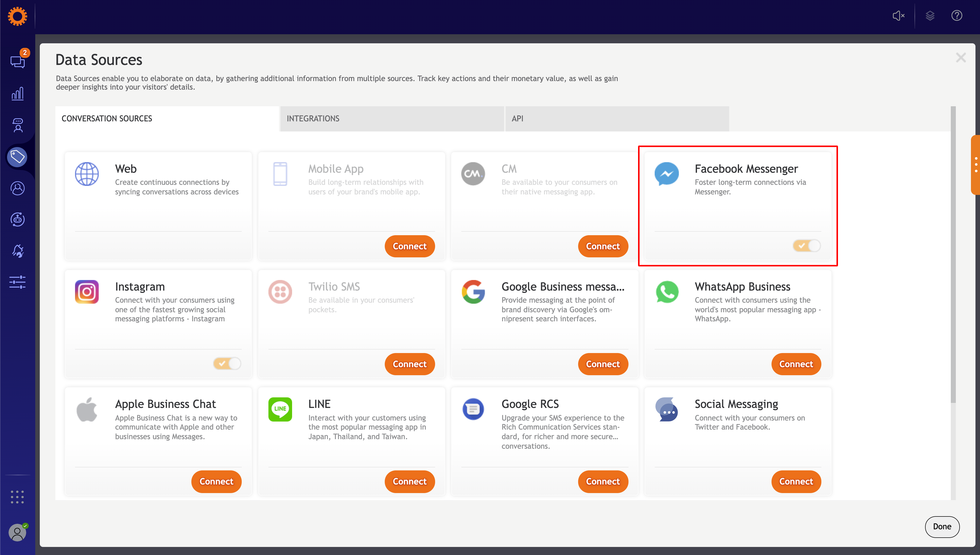Screen dimensions: 980x555
Task: Open the help question mark icon
Action: (x=957, y=16)
